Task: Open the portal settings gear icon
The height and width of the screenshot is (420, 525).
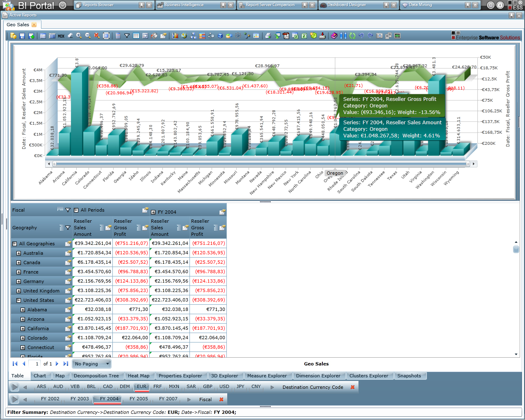Action: [x=491, y=5]
